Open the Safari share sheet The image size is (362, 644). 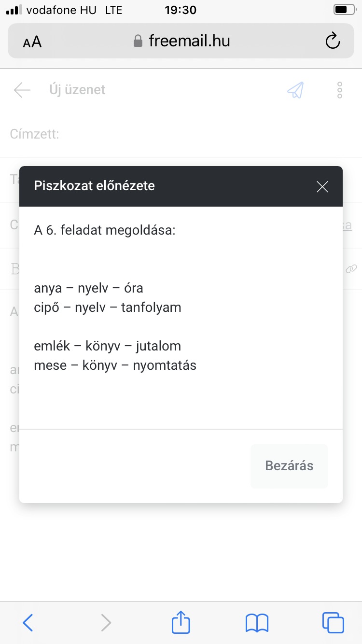tap(181, 622)
